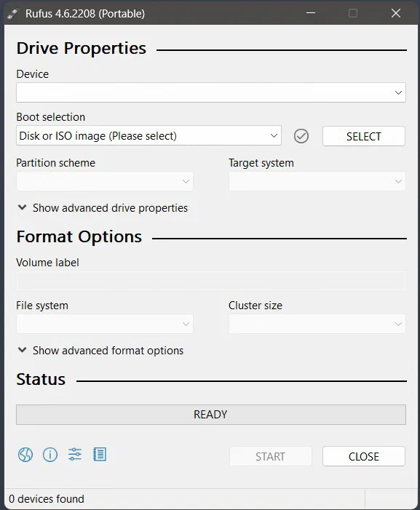Screen dimensions: 420x510
Task: Minimize the Rufus window
Action: click(x=311, y=13)
